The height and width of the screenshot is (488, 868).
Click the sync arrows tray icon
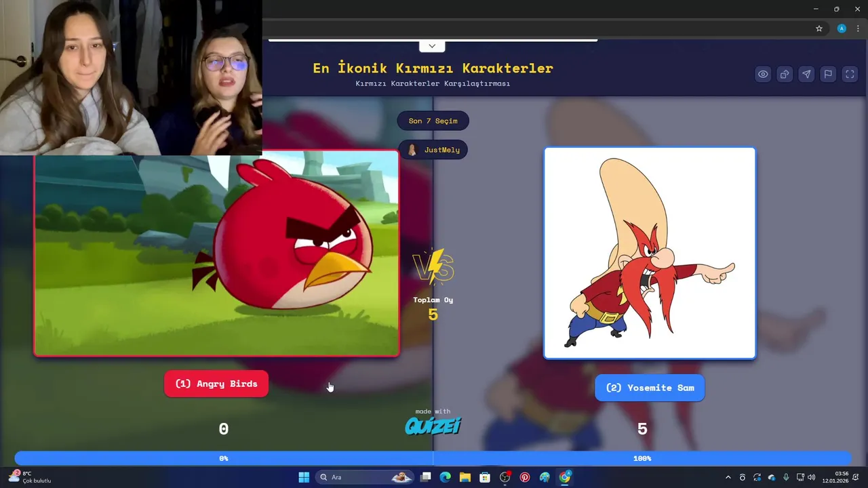757,477
